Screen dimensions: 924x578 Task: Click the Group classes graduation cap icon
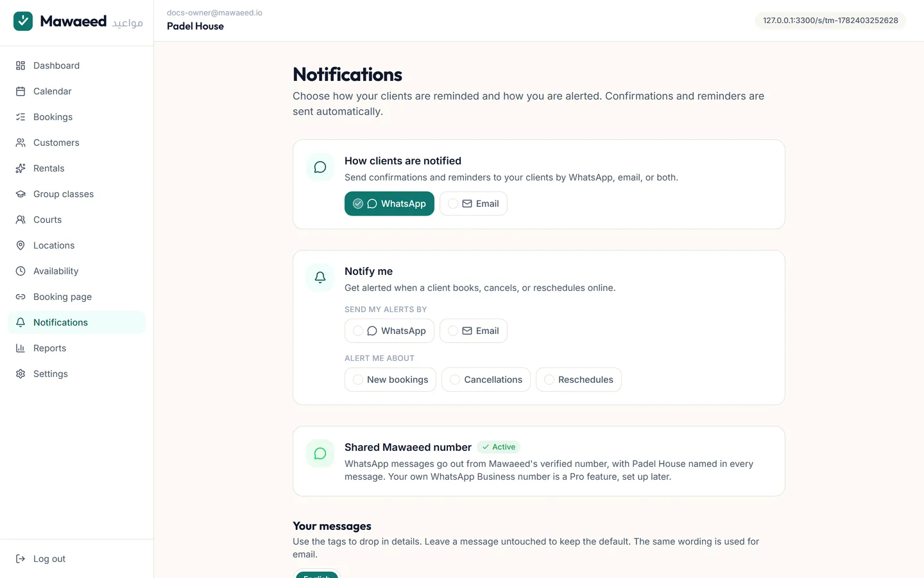pos(21,194)
